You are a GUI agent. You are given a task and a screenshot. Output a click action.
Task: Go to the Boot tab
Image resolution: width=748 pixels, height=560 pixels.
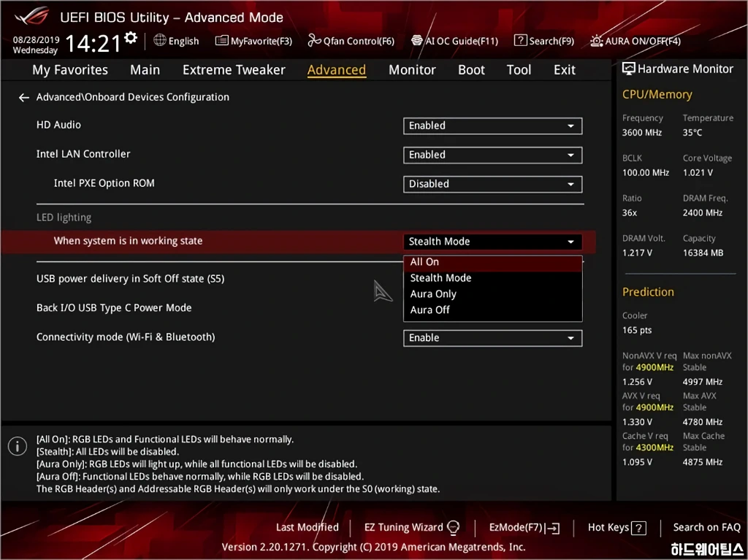(x=471, y=70)
